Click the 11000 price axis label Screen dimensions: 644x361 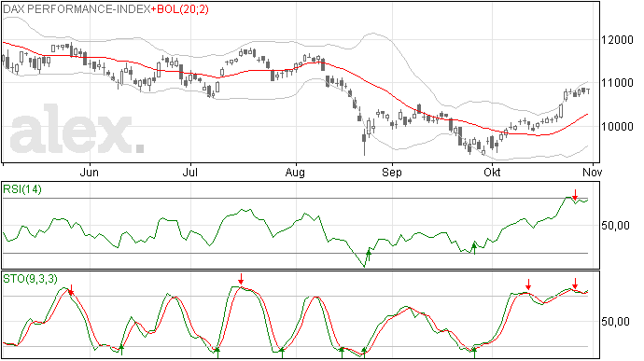[617, 83]
